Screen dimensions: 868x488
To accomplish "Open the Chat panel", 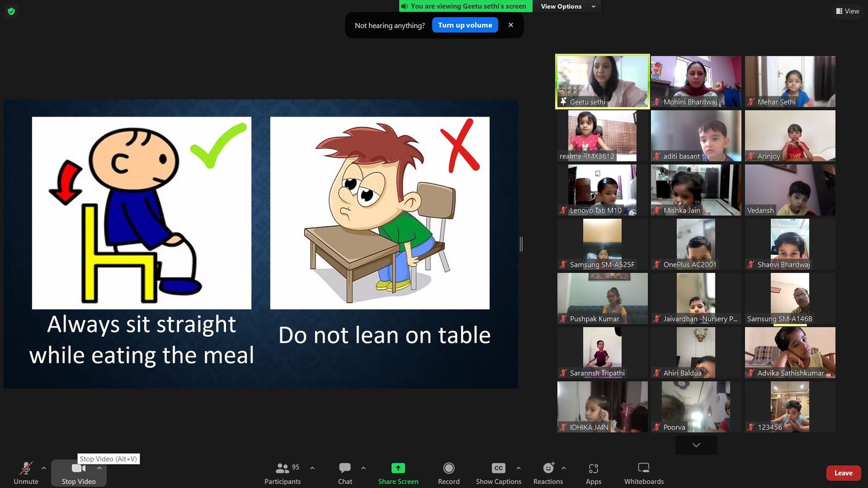I will point(345,473).
